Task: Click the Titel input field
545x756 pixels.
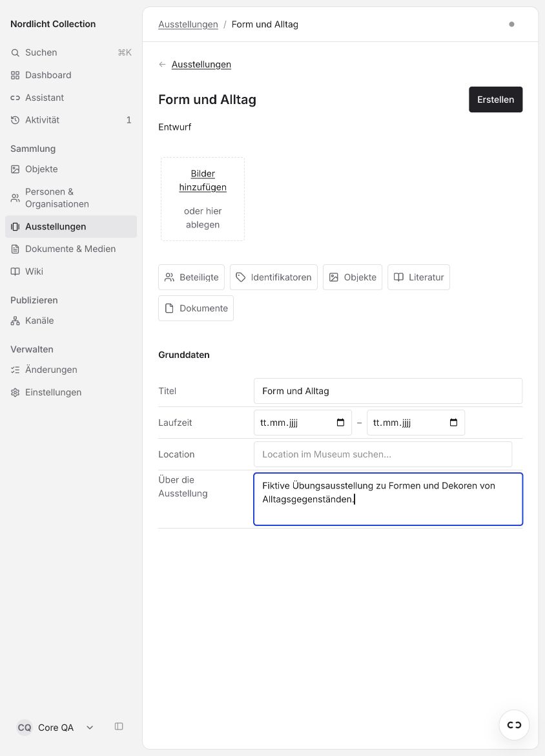Action: click(388, 391)
